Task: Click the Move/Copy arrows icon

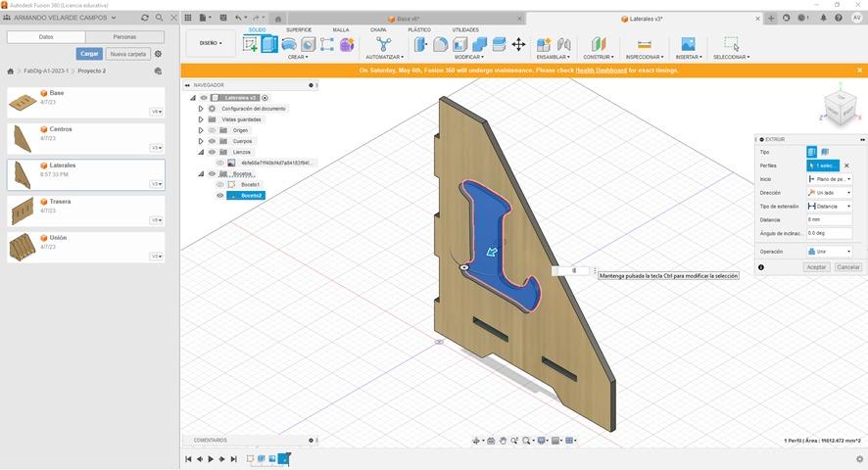Action: [518, 44]
